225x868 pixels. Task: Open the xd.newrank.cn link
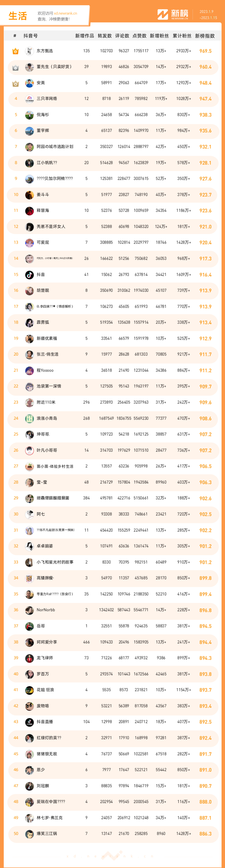(x=65, y=14)
